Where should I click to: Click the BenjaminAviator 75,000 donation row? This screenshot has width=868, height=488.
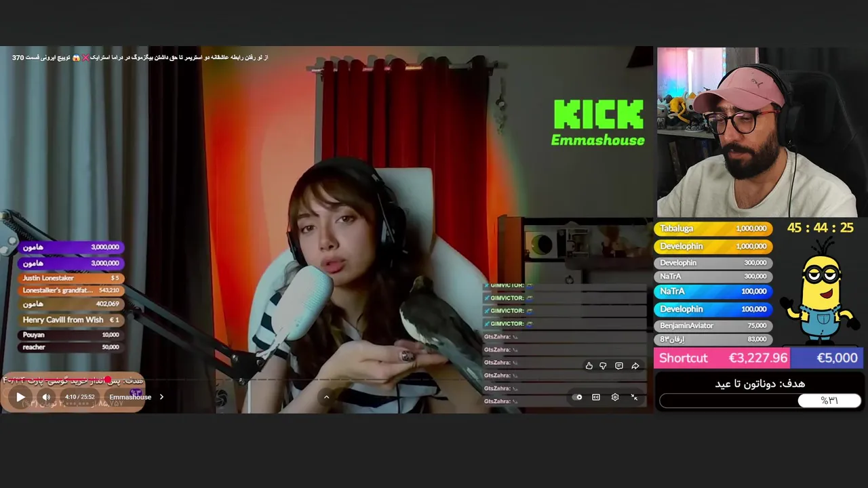coord(713,325)
